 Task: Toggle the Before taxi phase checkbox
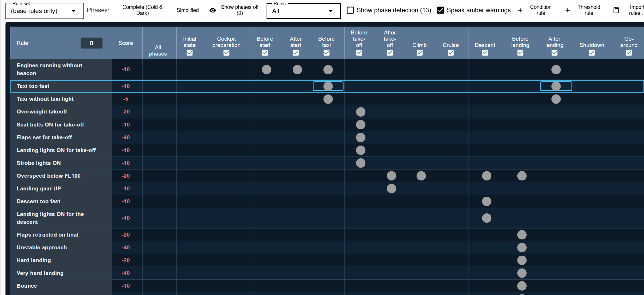(x=327, y=53)
